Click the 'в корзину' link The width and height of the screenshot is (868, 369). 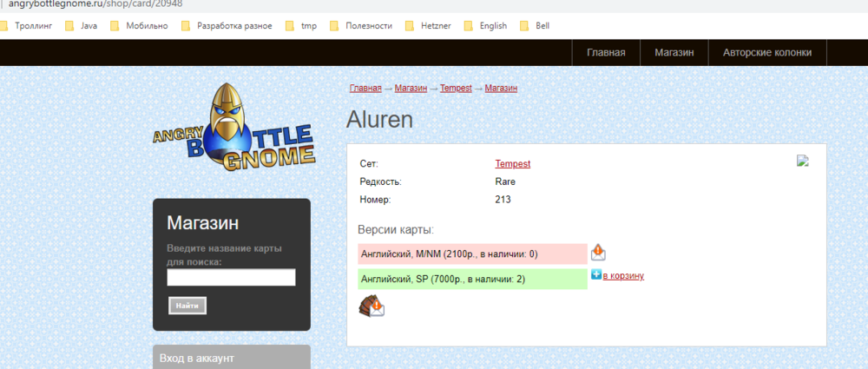pos(623,276)
